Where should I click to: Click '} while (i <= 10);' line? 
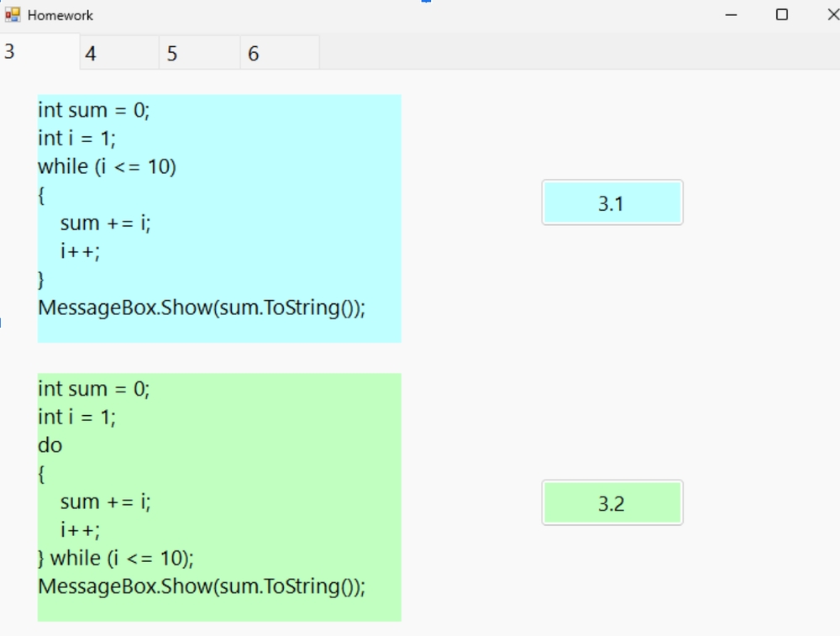click(116, 559)
